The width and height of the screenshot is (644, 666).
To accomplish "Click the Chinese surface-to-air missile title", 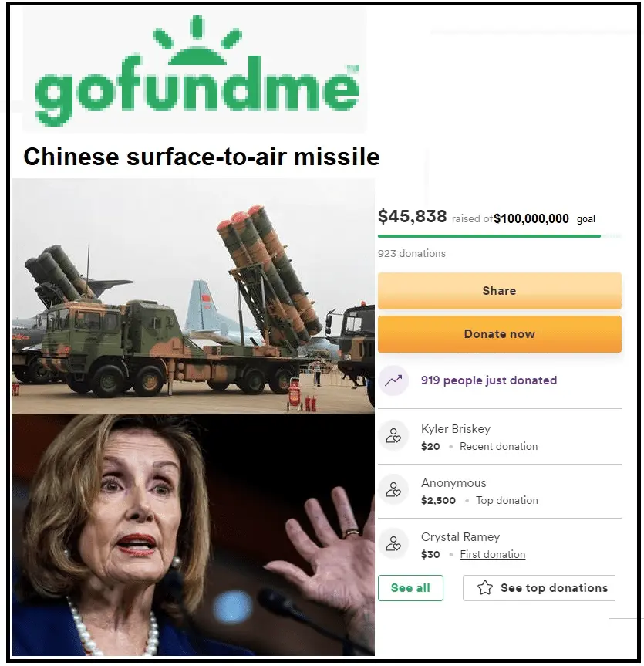I will click(201, 157).
